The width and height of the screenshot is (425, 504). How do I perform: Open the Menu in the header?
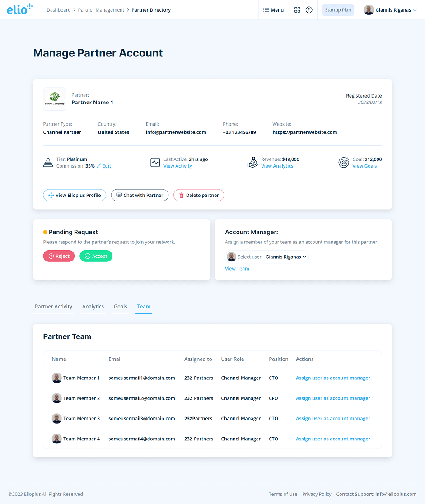pyautogui.click(x=273, y=9)
